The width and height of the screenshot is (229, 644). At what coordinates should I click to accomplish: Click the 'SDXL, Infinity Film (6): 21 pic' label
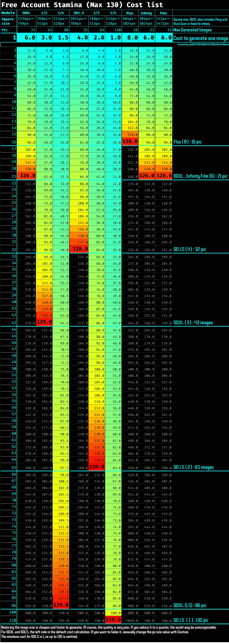coord(200,176)
